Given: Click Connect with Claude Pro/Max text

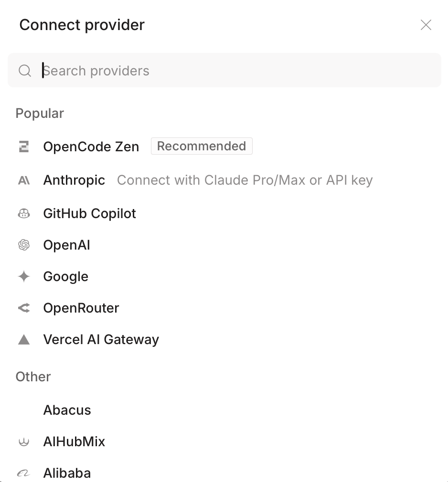Looking at the screenshot, I should click(245, 180).
